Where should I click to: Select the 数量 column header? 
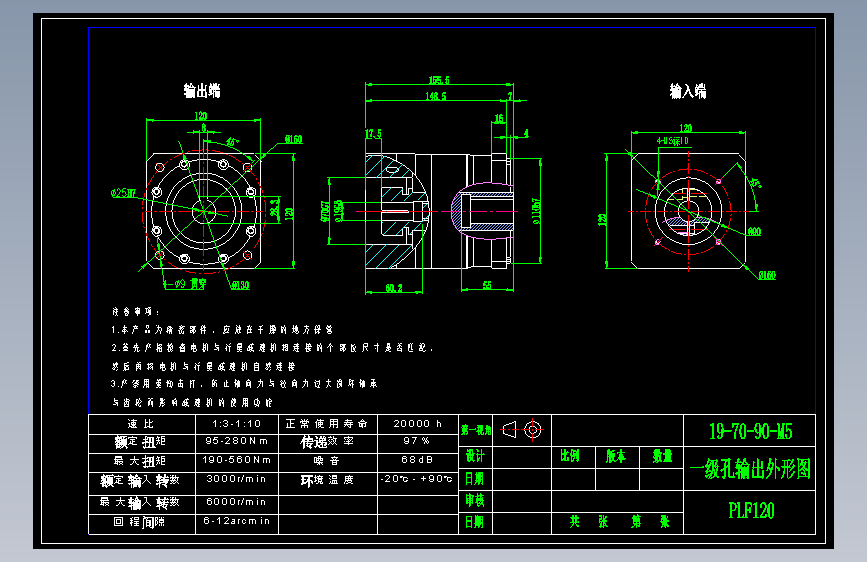662,456
